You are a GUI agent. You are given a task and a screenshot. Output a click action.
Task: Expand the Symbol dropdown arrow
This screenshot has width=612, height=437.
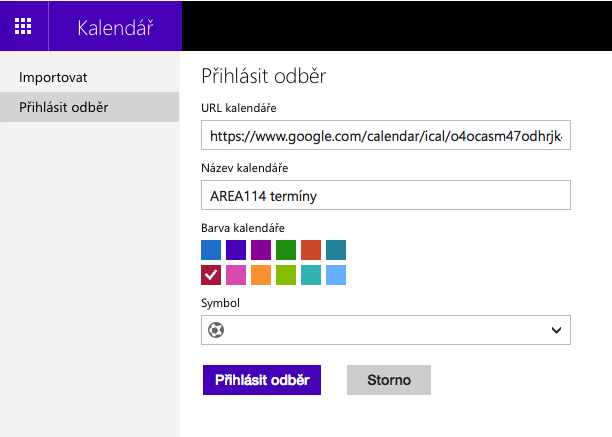tap(556, 330)
